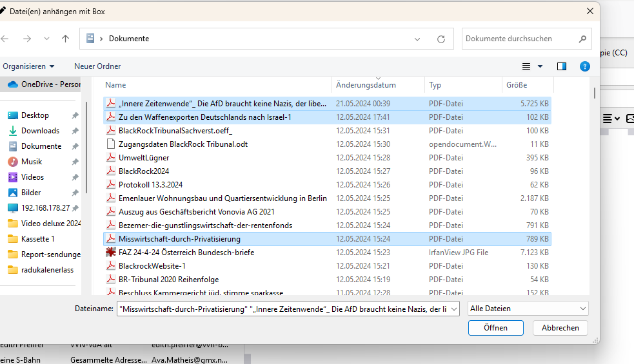634x364 pixels.
Task: Open the Bilder folder in sidebar
Action: coord(31,193)
